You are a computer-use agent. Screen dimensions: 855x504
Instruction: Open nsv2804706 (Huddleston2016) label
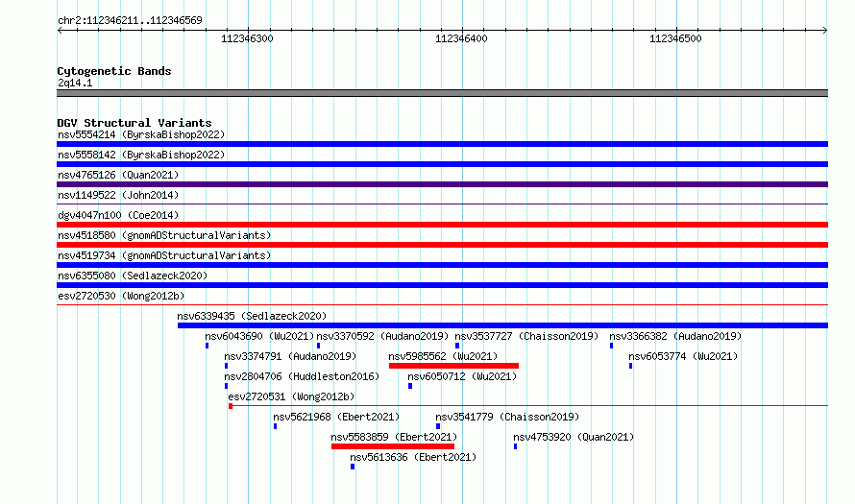pyautogui.click(x=302, y=376)
